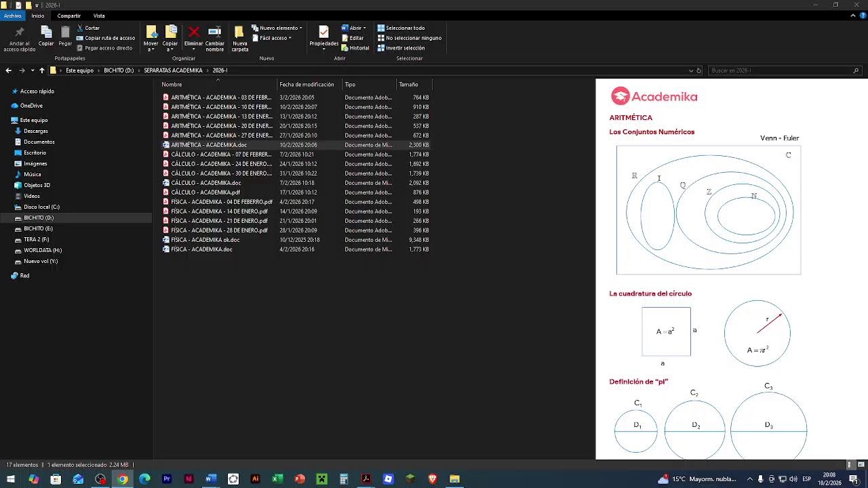The image size is (868, 488).
Task: Open the address bar history dropdown
Action: pos(691,70)
